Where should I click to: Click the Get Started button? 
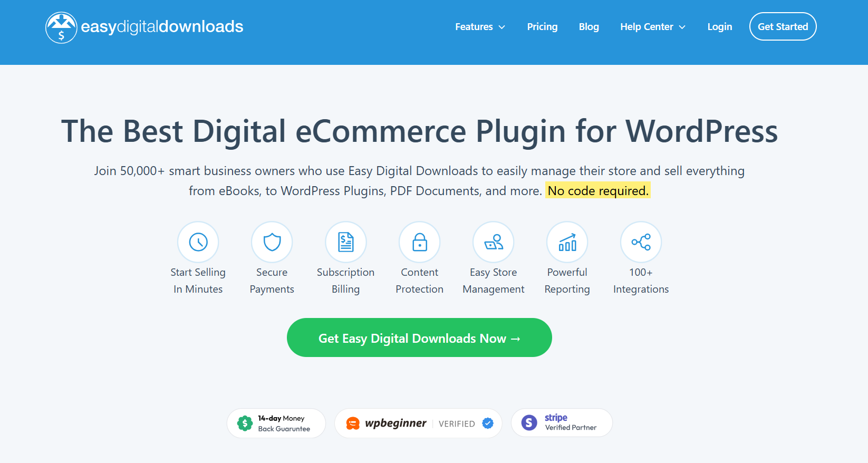click(783, 26)
